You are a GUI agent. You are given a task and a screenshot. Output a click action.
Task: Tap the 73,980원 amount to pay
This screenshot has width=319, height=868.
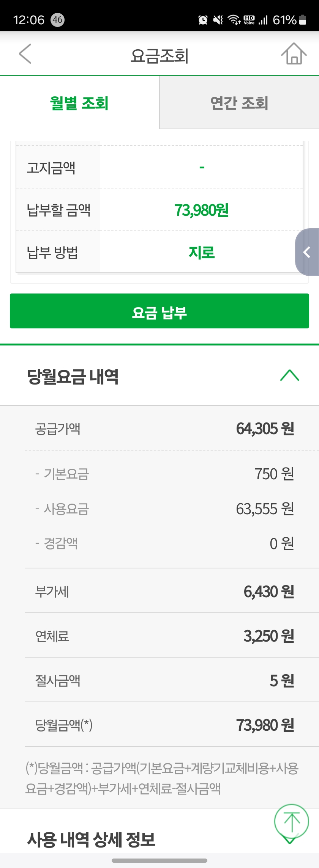point(201,210)
